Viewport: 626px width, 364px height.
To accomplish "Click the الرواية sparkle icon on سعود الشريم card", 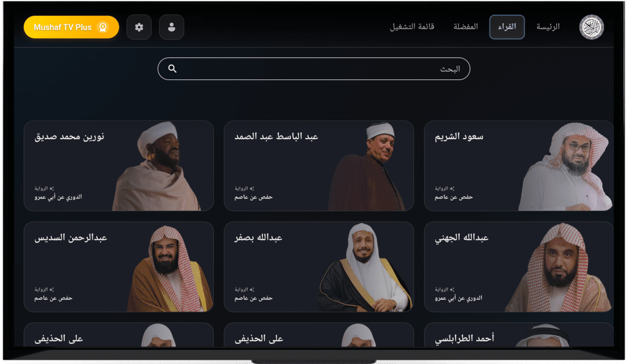I will (x=454, y=188).
